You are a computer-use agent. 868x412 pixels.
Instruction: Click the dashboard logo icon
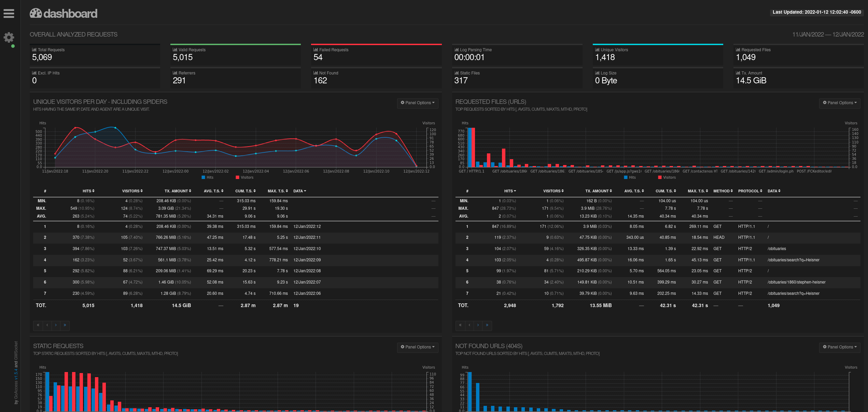(x=36, y=13)
